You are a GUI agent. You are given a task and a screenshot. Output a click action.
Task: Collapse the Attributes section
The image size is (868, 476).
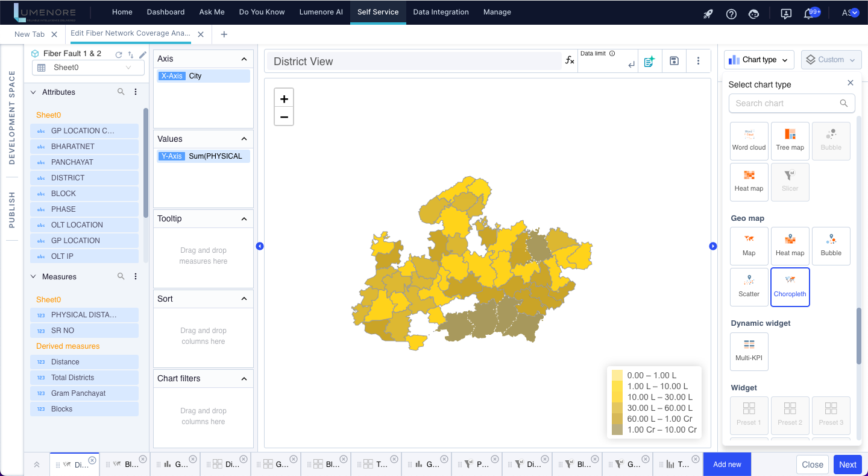coord(34,92)
